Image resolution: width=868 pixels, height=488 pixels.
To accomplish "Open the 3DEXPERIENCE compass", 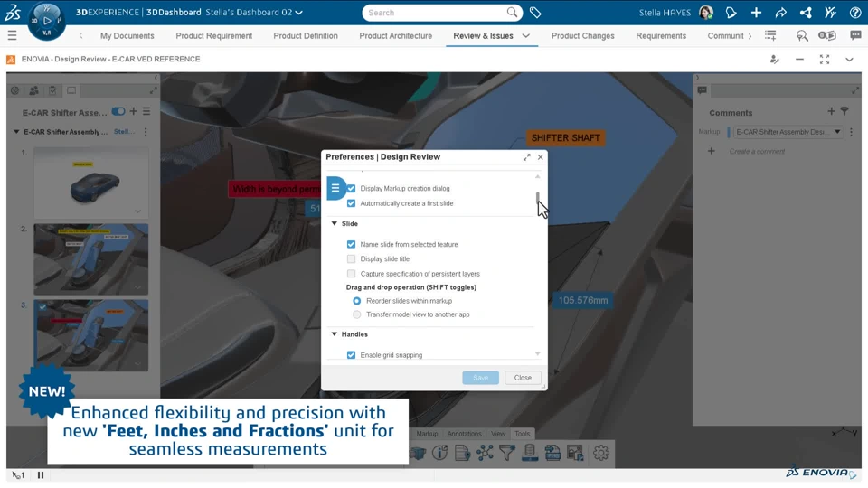I will click(46, 21).
